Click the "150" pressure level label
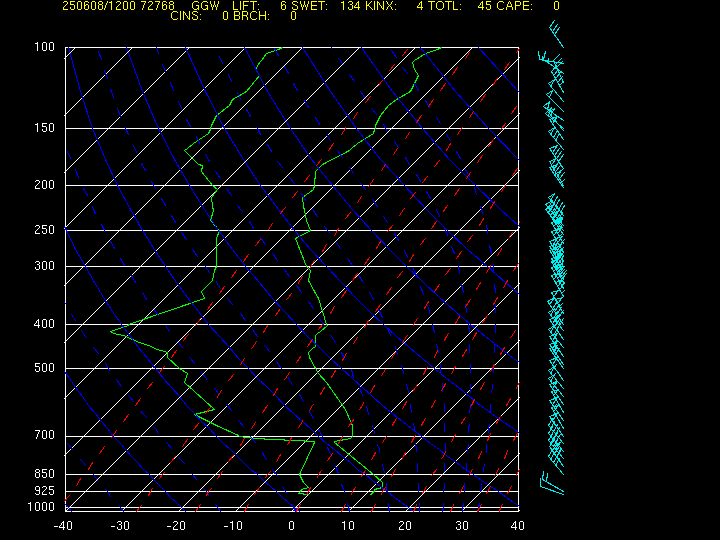Screen dimensions: 720x540 click(x=45, y=128)
